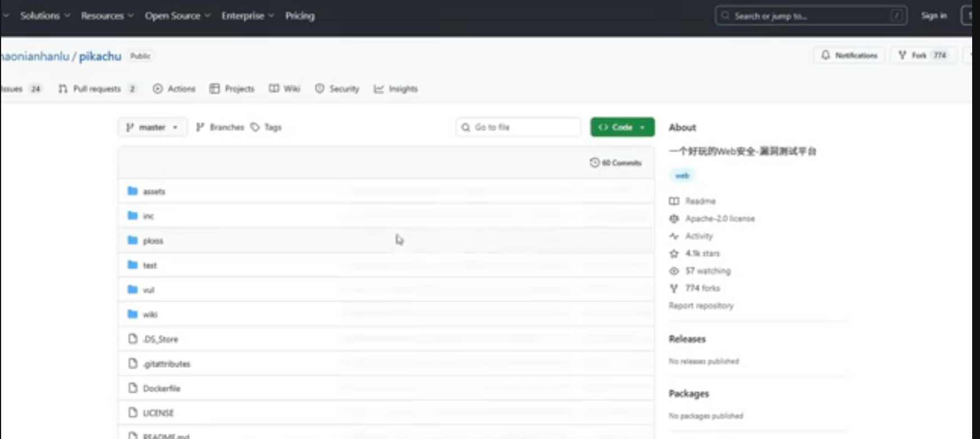Click the play icon on Actions tab

tap(157, 89)
